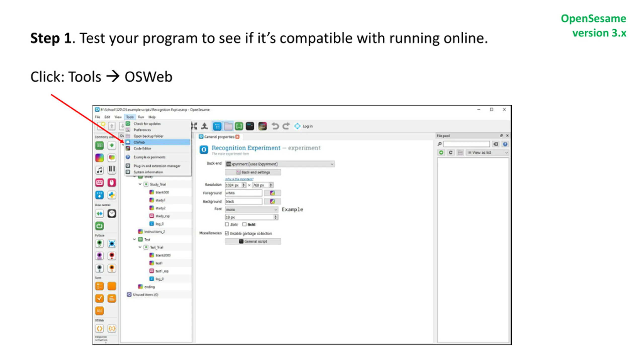Click the File pool search field
Screen dimensions: 644x362
467,144
